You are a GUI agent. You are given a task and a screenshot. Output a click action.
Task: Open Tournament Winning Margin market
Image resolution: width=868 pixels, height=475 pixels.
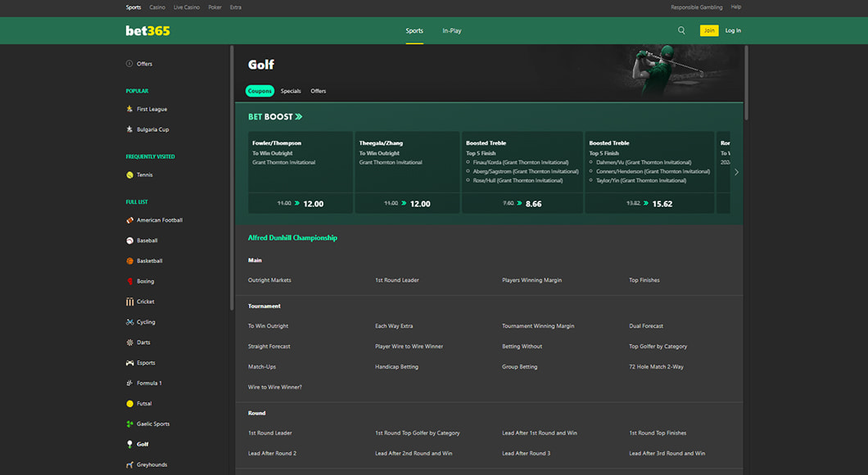538,326
